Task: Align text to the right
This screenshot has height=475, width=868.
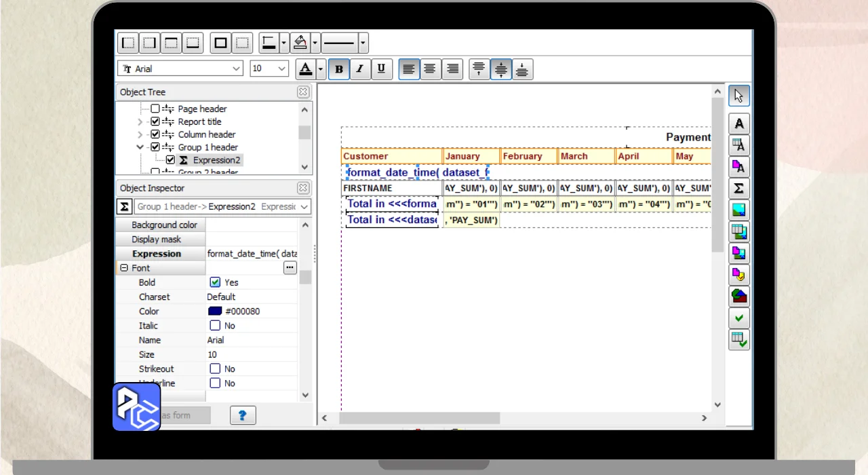Action: (452, 69)
